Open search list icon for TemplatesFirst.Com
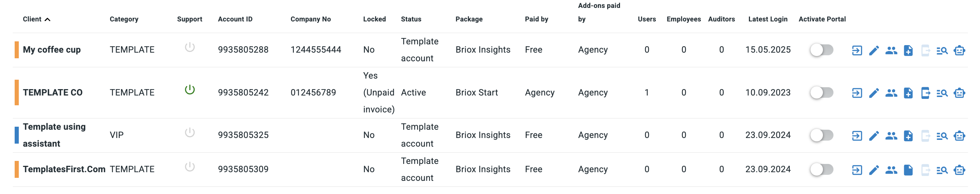The width and height of the screenshot is (980, 194). point(942,170)
